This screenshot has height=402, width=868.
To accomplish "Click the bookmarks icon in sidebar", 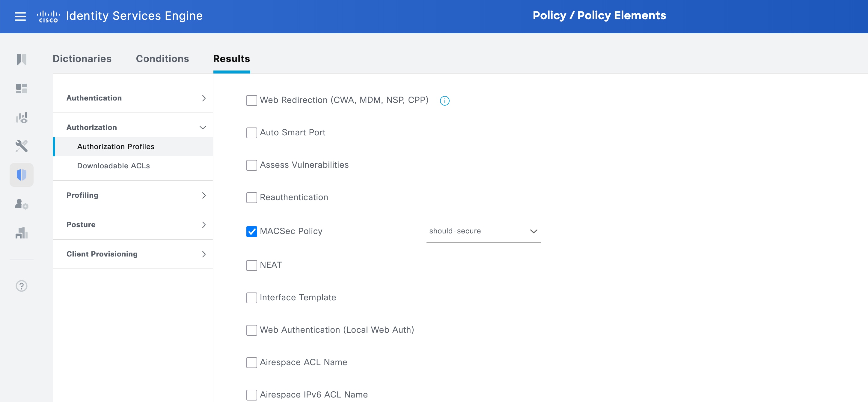I will [x=22, y=59].
